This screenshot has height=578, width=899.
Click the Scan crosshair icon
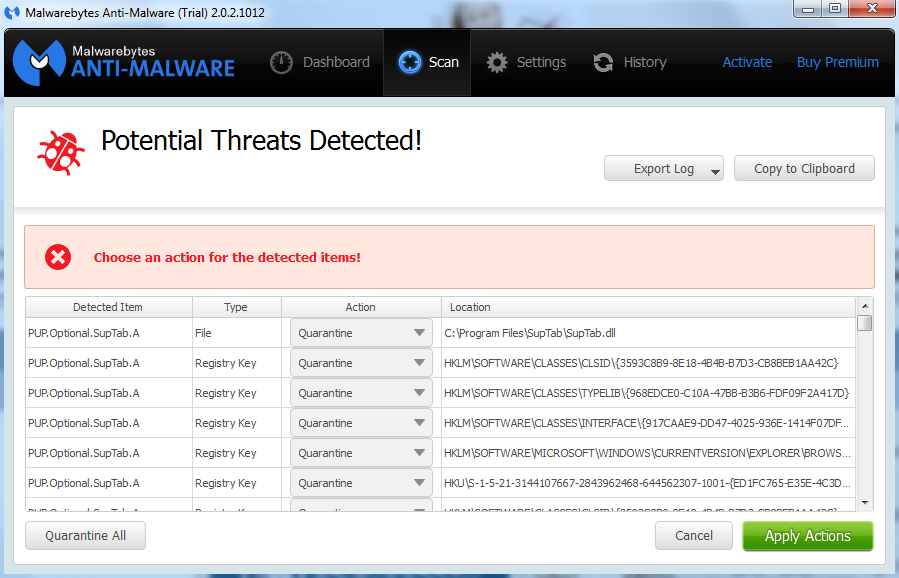coord(409,62)
